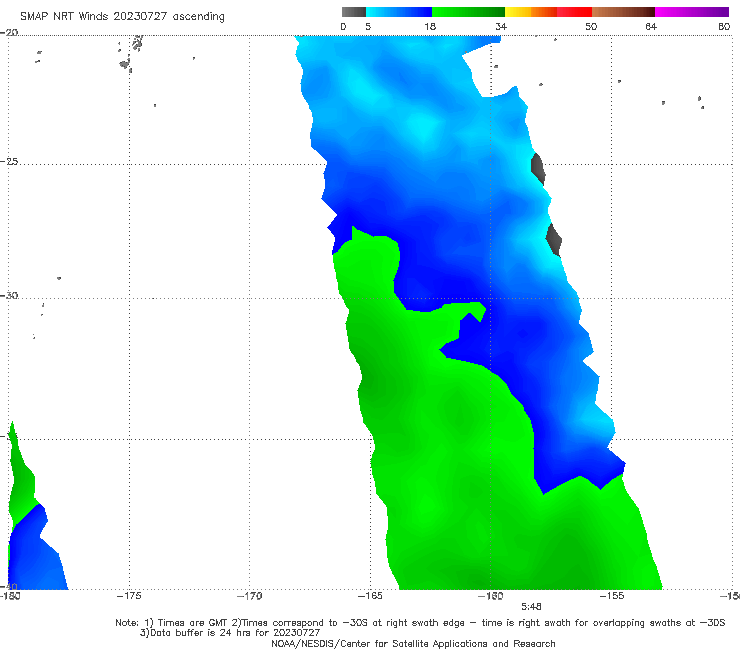Click the upper dark gray patch on swath edge

click(x=538, y=169)
